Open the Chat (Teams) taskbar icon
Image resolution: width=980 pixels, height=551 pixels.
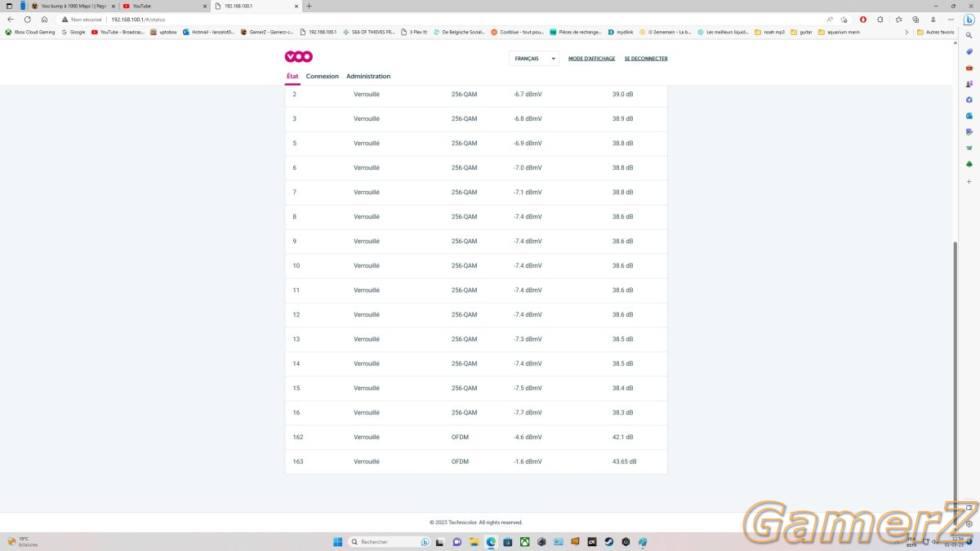pyautogui.click(x=457, y=541)
